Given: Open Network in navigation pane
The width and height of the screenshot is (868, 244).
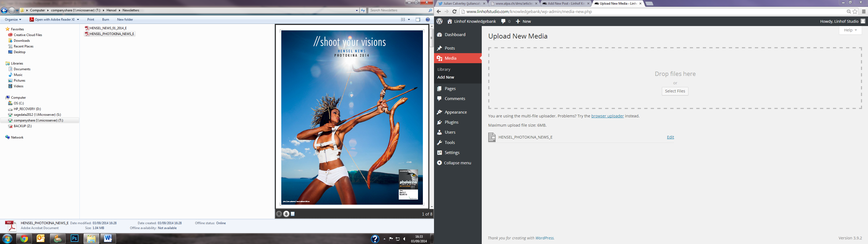Looking at the screenshot, I should 14,137.
